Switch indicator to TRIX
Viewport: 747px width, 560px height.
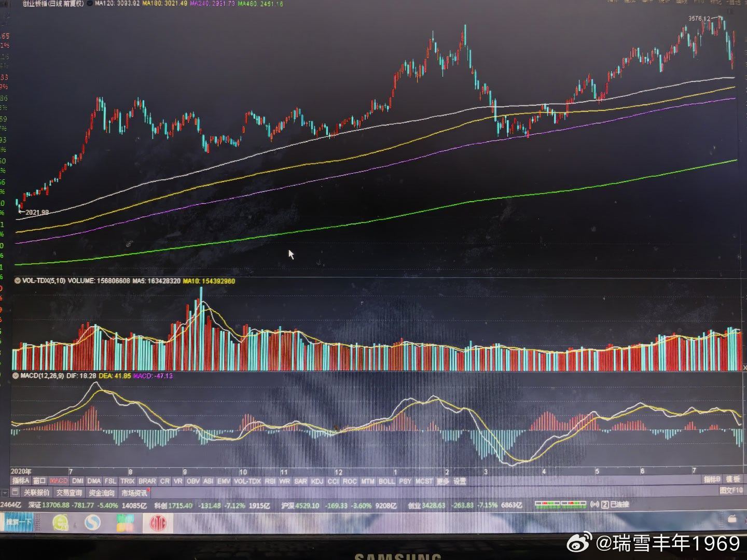click(127, 481)
